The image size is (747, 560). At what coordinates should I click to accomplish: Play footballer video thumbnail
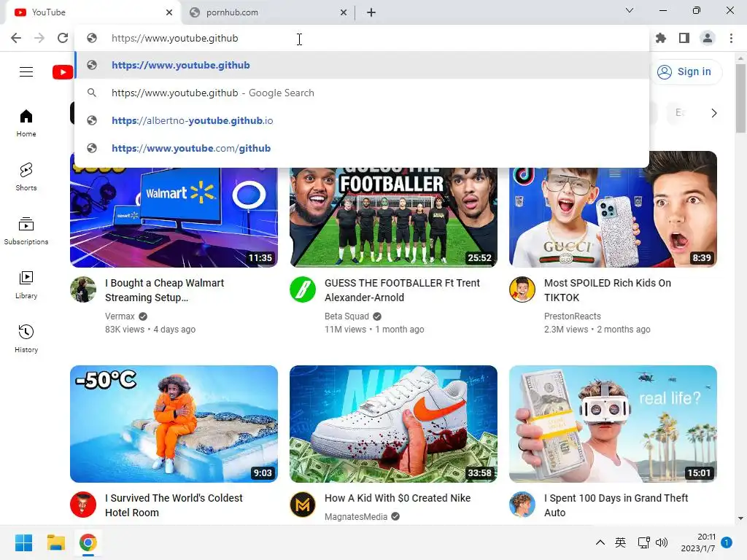pyautogui.click(x=393, y=217)
